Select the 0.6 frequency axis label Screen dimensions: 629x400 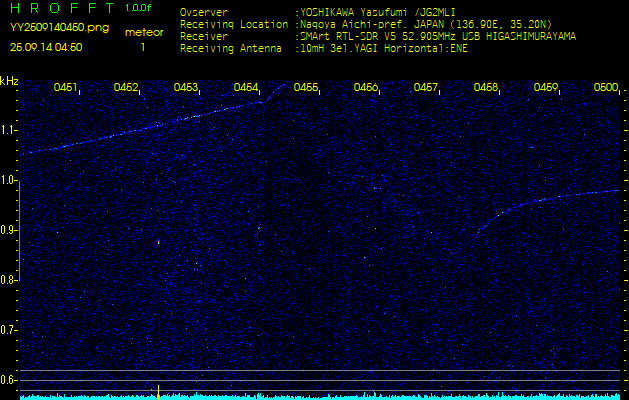point(9,380)
